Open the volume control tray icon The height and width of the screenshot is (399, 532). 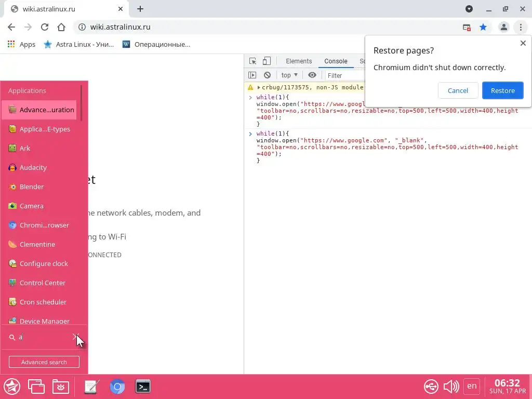451,387
